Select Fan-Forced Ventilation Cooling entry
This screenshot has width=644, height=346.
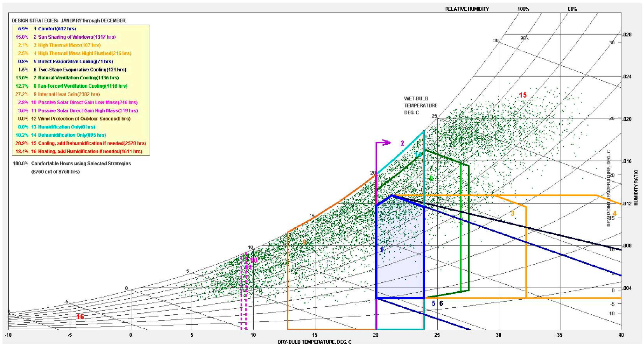(82, 86)
